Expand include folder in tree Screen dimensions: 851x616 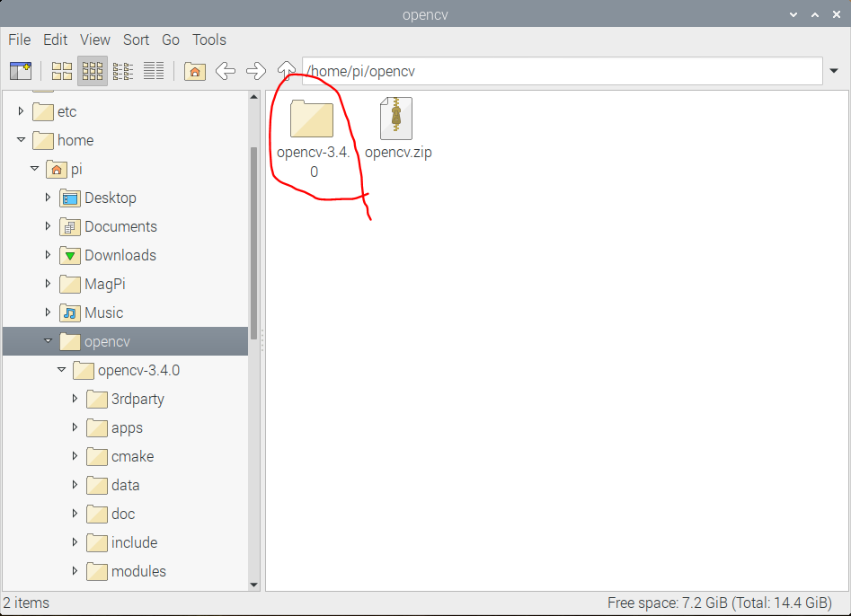click(x=75, y=542)
